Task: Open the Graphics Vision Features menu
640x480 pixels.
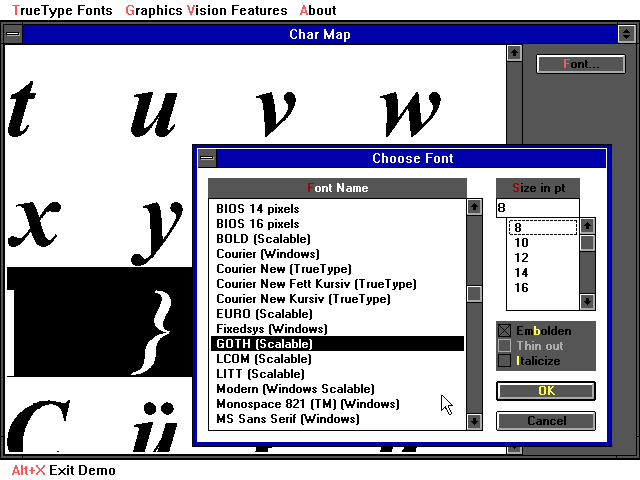Action: pyautogui.click(x=206, y=10)
